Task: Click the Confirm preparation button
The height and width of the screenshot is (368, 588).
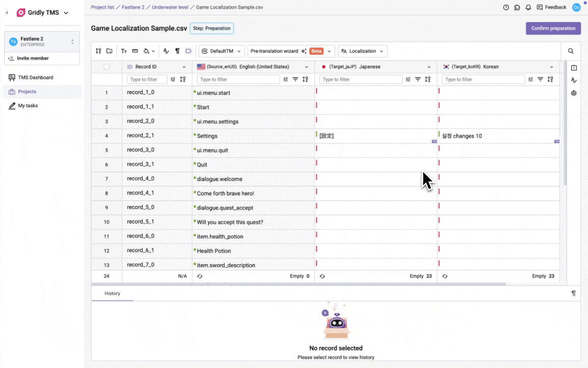Action: tap(553, 28)
